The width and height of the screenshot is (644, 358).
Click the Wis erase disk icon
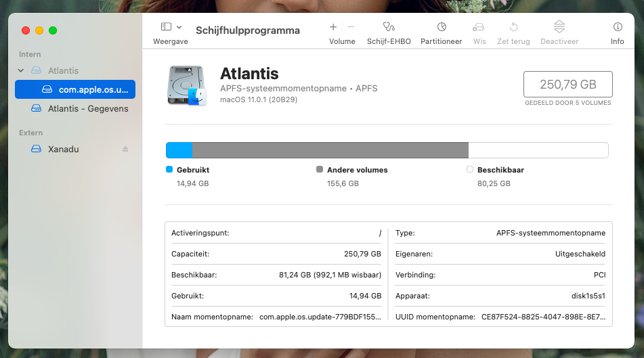tap(479, 27)
